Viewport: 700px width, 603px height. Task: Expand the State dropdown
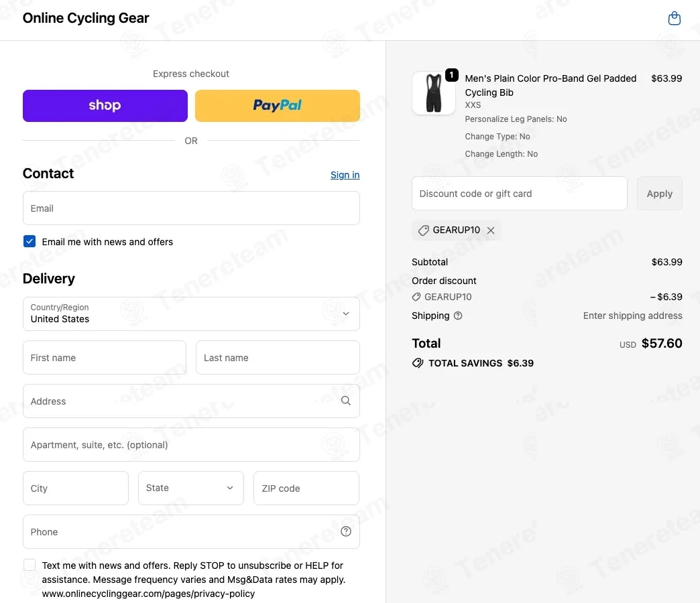(x=191, y=488)
